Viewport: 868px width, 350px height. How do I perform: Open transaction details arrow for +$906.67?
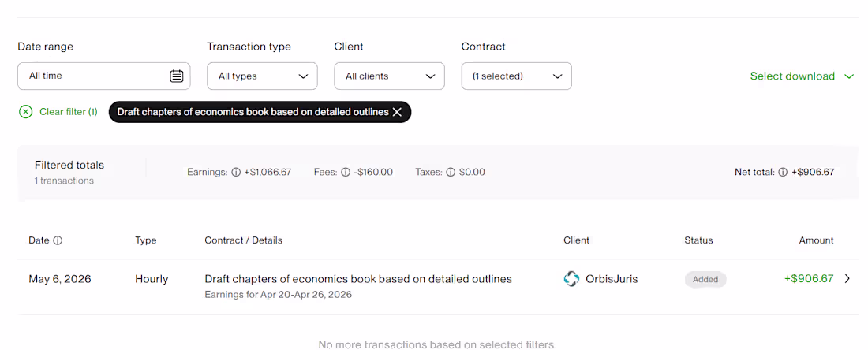tap(847, 279)
